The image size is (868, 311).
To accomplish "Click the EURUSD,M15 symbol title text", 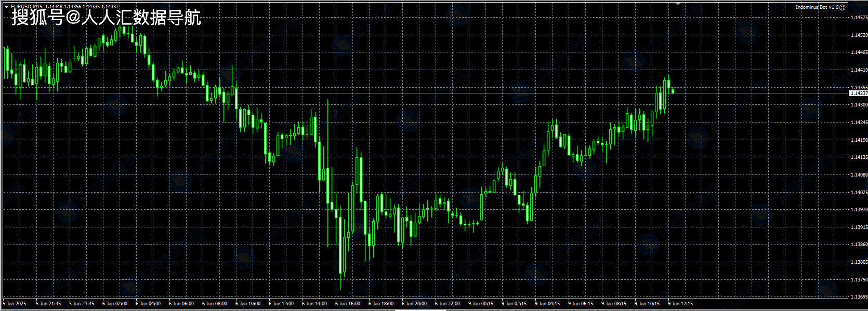I will [27, 7].
